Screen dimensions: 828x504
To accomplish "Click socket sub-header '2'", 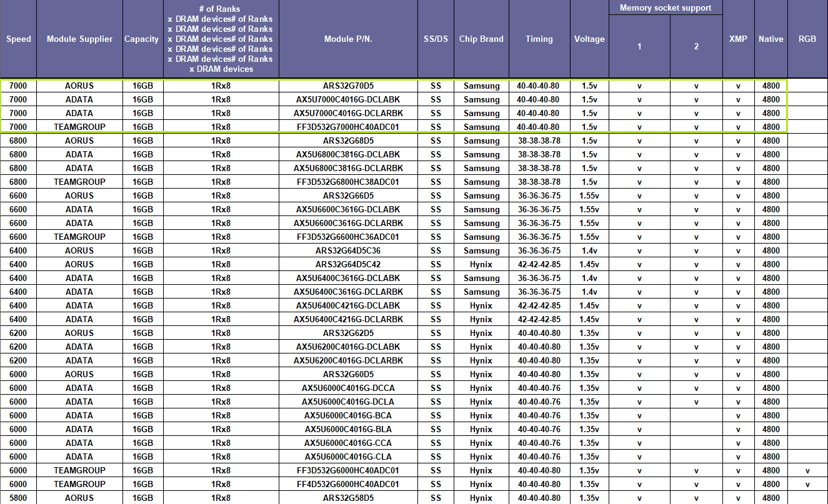I will click(696, 46).
